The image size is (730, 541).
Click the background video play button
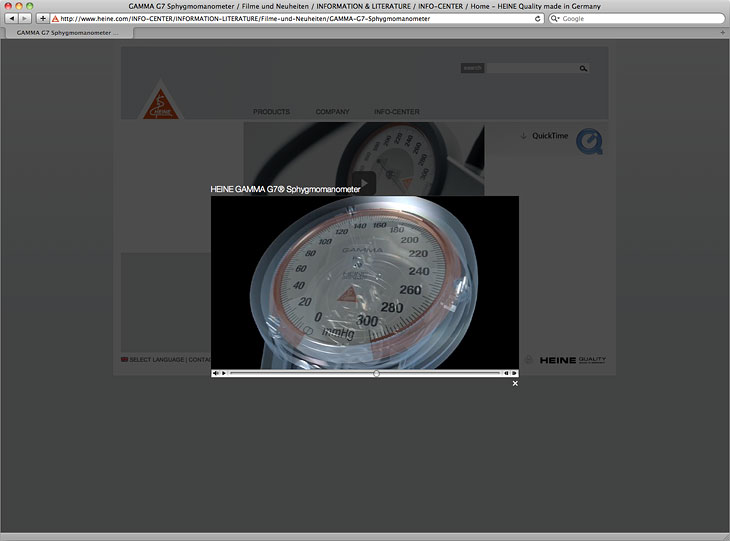point(364,183)
